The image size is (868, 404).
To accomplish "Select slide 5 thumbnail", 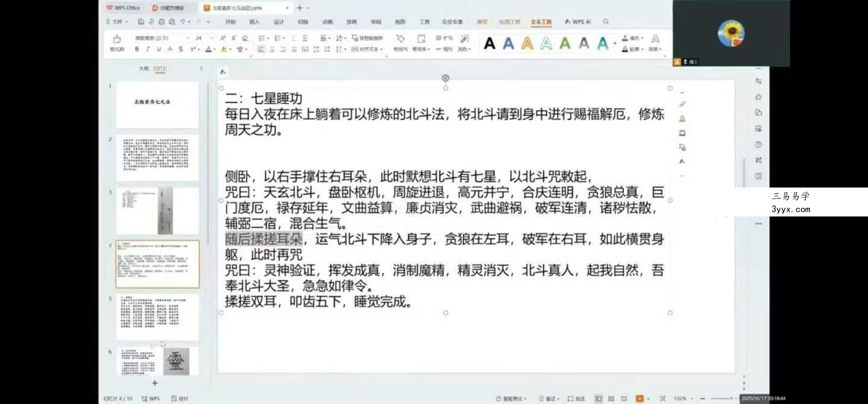I will coord(157,317).
